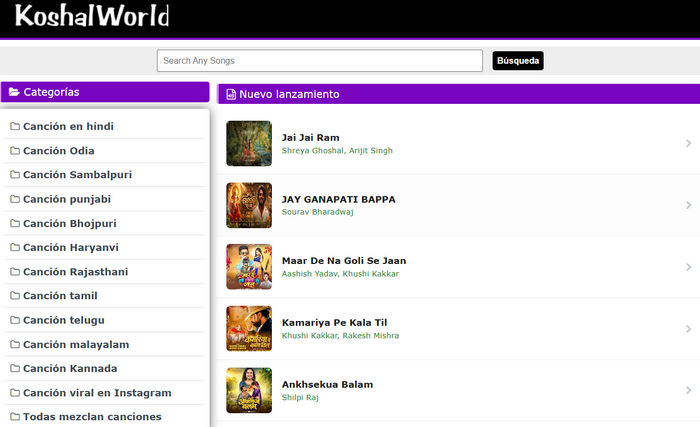The height and width of the screenshot is (427, 700).
Task: Open Kamariya Pe Kala Til cover thumbnail
Action: [249, 328]
